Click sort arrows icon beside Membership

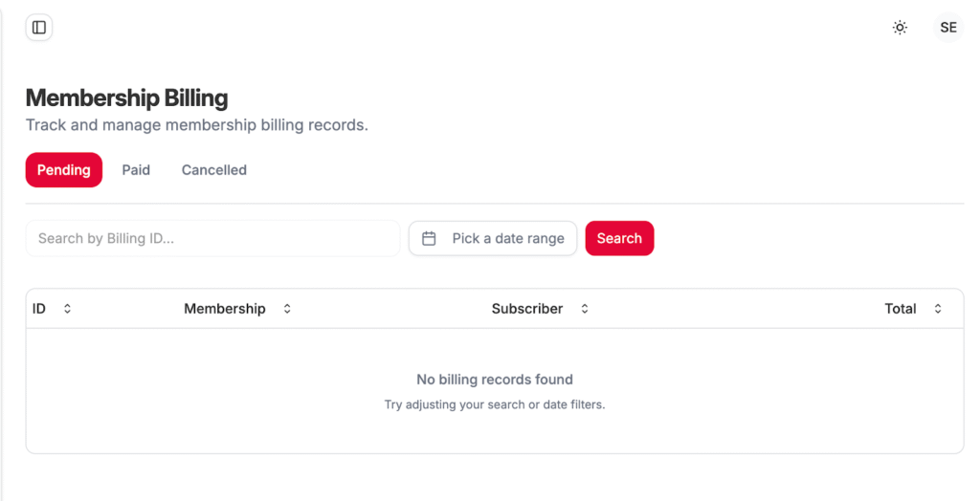coord(287,309)
